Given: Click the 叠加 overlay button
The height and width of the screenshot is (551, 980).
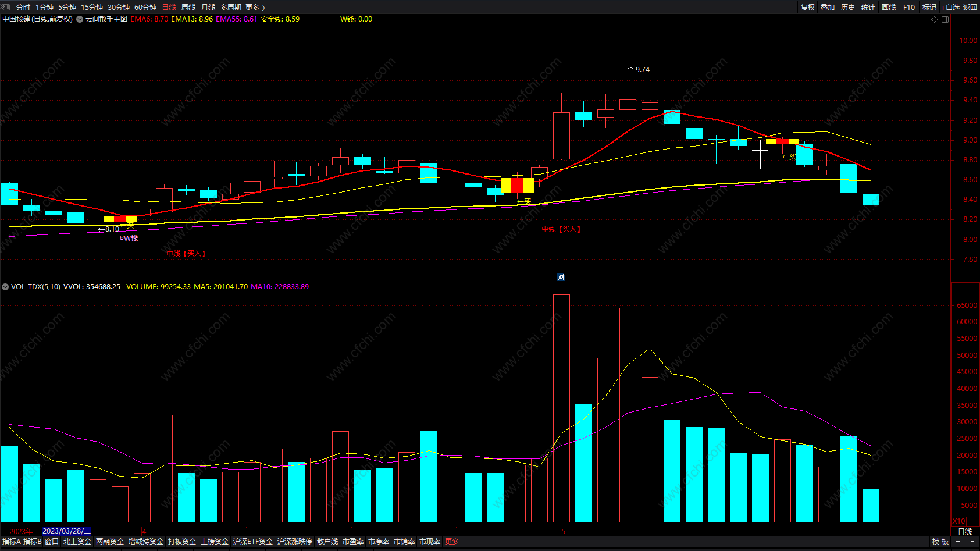Looking at the screenshot, I should pyautogui.click(x=828, y=8).
